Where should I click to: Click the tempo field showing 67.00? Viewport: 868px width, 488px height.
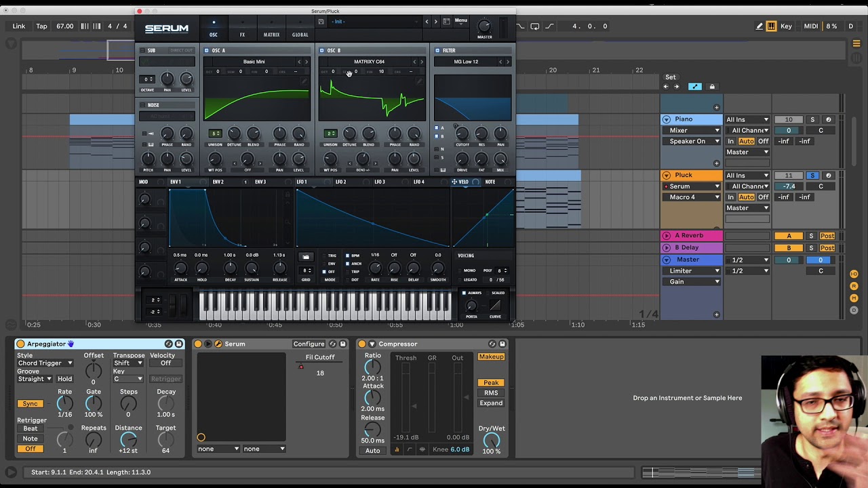coord(64,26)
